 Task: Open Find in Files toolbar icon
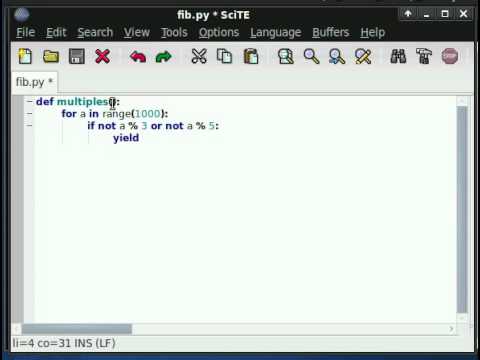tap(286, 56)
